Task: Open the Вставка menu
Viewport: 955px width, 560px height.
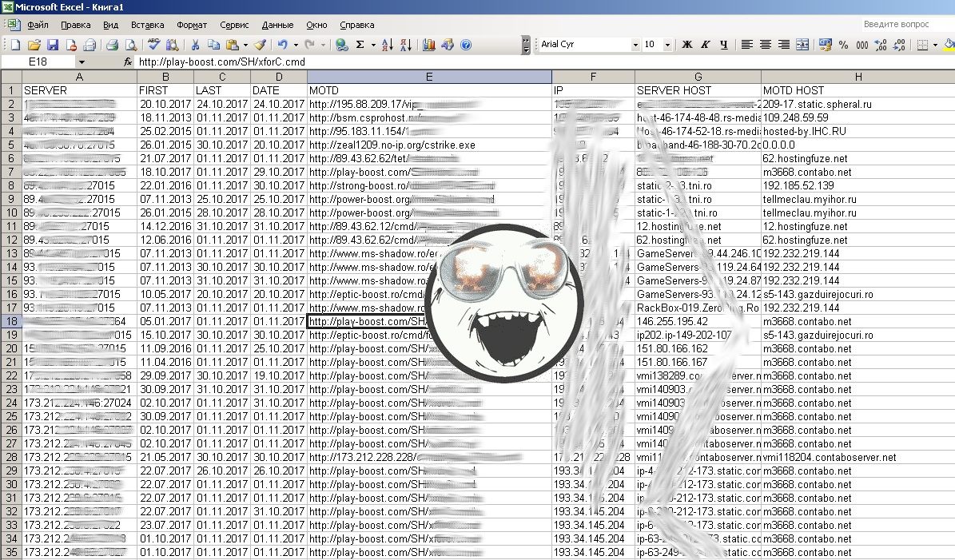Action: [x=147, y=25]
